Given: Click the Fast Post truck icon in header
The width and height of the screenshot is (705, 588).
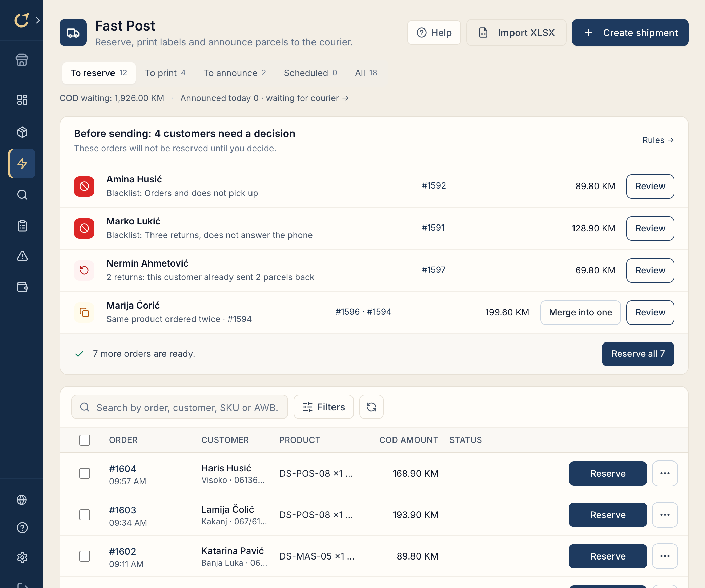Looking at the screenshot, I should 73,33.
